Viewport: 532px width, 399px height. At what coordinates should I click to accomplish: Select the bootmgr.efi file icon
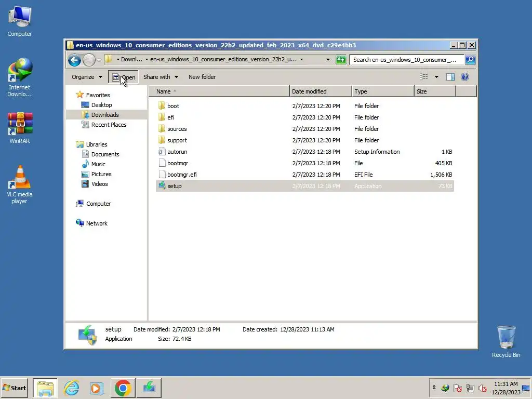[162, 175]
